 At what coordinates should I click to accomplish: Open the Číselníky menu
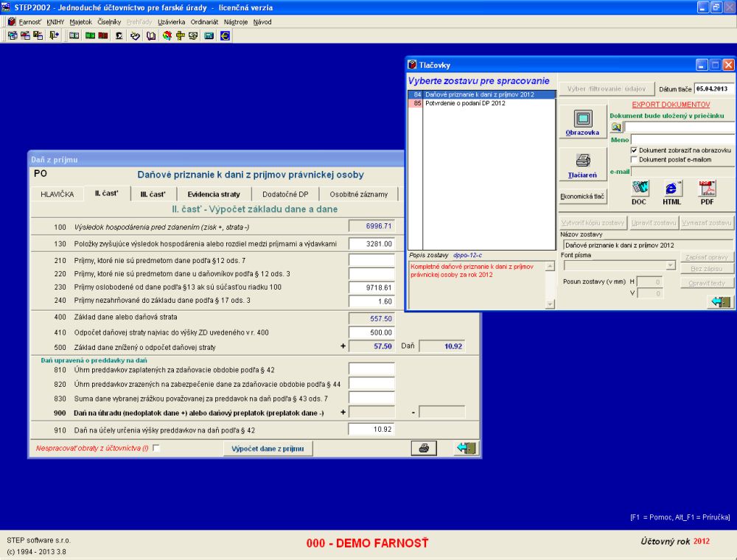coord(109,22)
